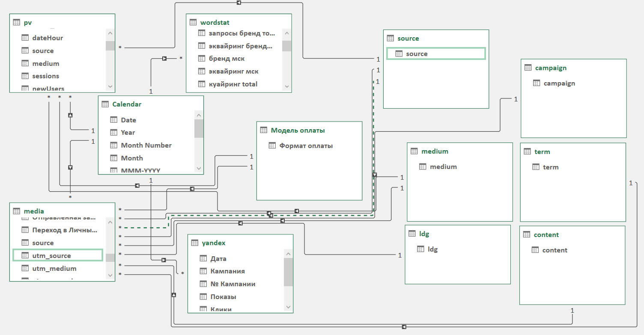The image size is (644, 335).
Task: Click the Модель оплаты table title
Action: [x=298, y=130]
